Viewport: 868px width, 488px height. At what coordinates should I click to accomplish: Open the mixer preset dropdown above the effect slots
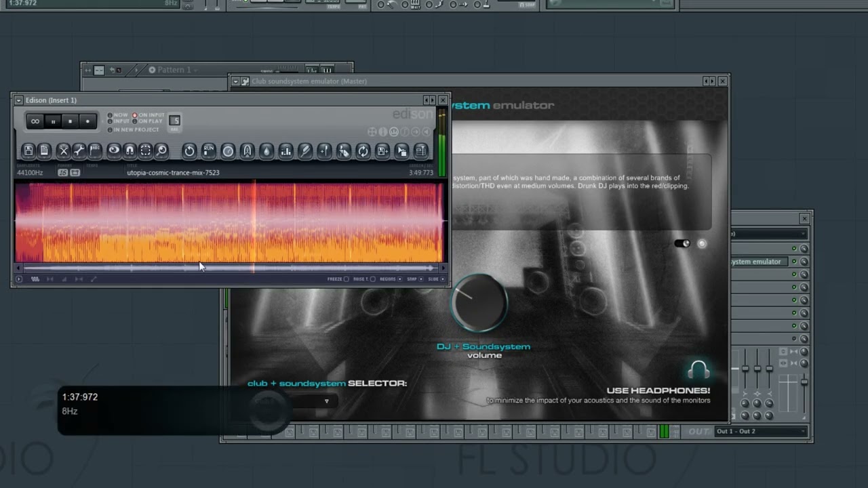[768, 234]
